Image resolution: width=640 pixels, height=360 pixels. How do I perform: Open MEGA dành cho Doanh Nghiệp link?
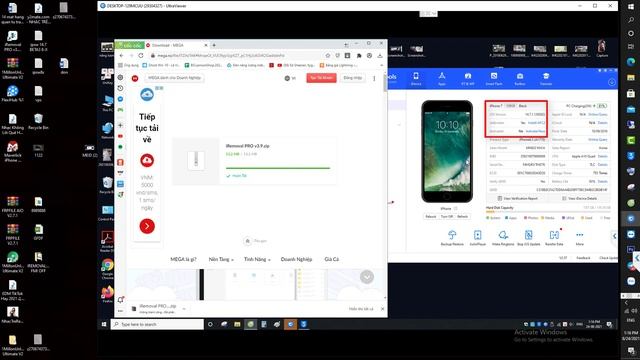pyautogui.click(x=175, y=78)
